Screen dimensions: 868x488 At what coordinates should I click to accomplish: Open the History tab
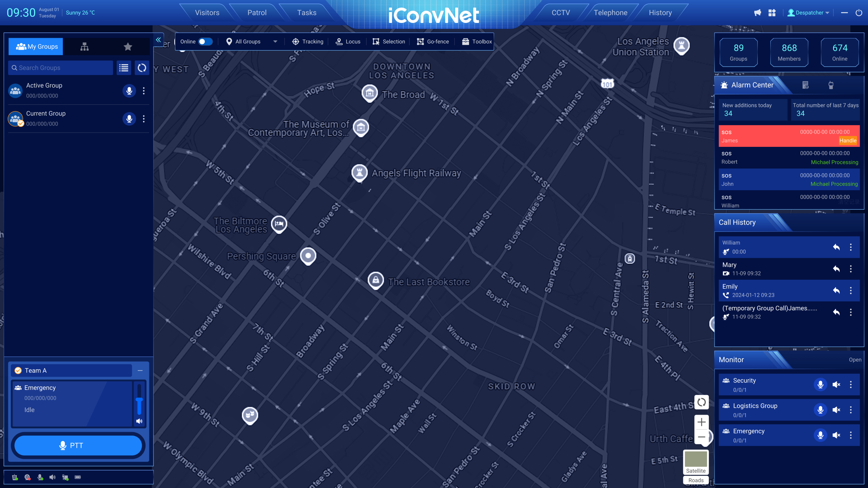click(x=660, y=13)
